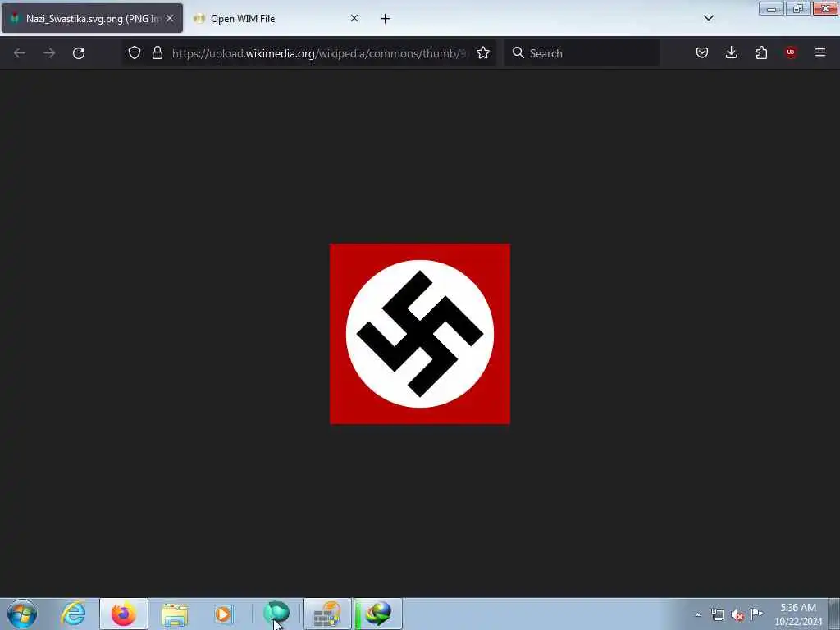Click the clock showing 5:36 AM
The width and height of the screenshot is (840, 630).
click(x=798, y=614)
